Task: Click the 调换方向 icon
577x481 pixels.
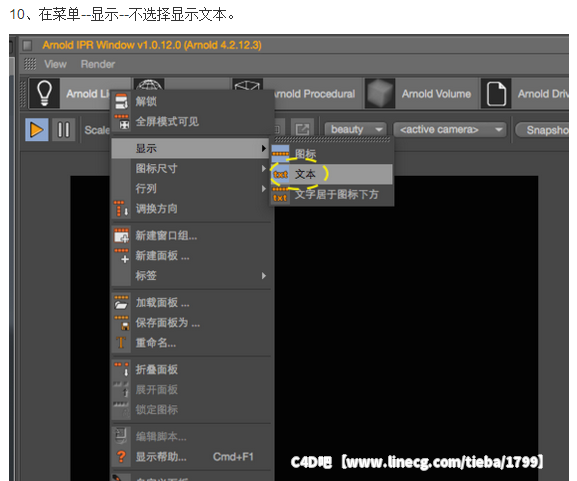Action: tap(121, 209)
